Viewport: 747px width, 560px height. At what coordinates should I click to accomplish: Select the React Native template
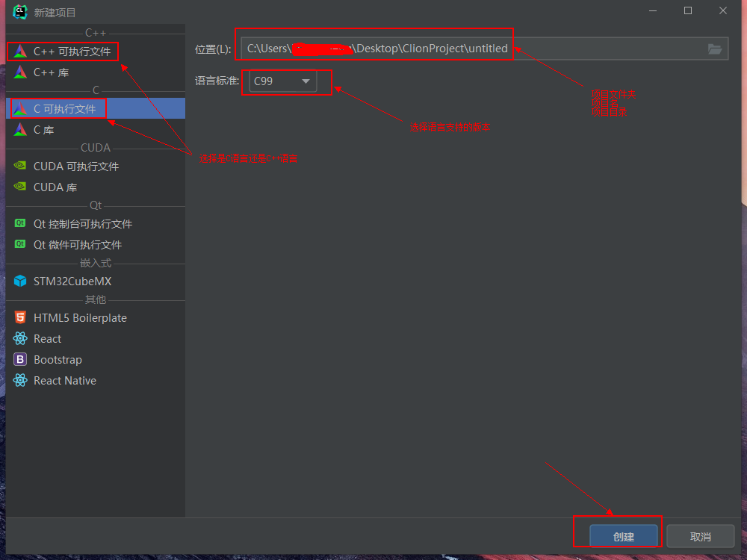pyautogui.click(x=96, y=381)
